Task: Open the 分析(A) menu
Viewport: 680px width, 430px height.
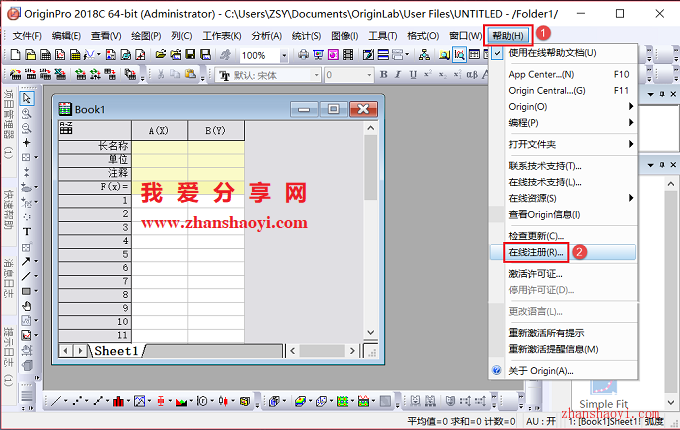Action: point(267,36)
